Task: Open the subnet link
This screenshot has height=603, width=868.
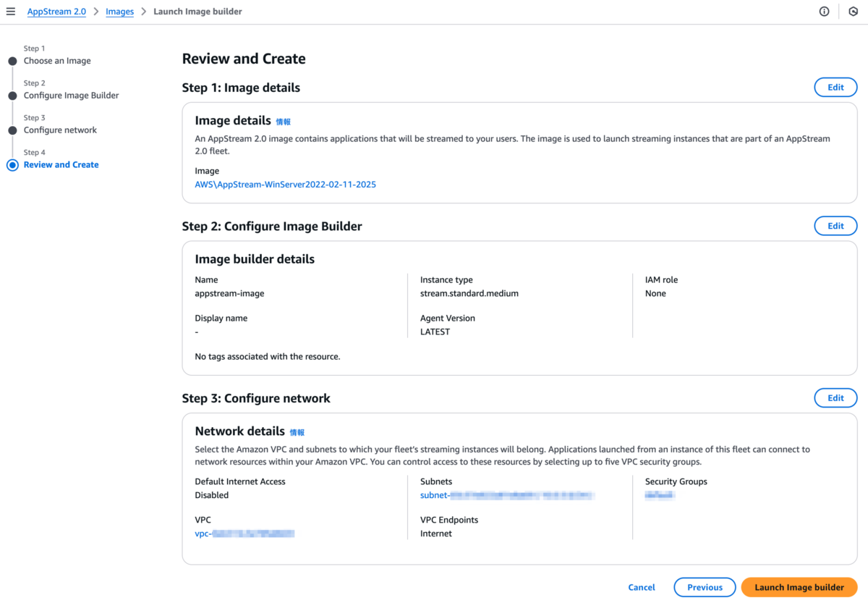Action: point(507,495)
